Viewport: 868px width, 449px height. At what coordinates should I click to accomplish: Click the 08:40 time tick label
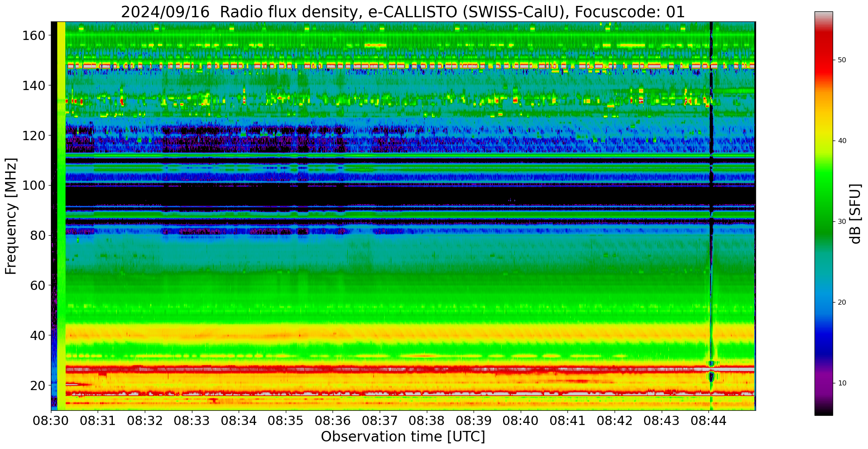click(x=521, y=420)
